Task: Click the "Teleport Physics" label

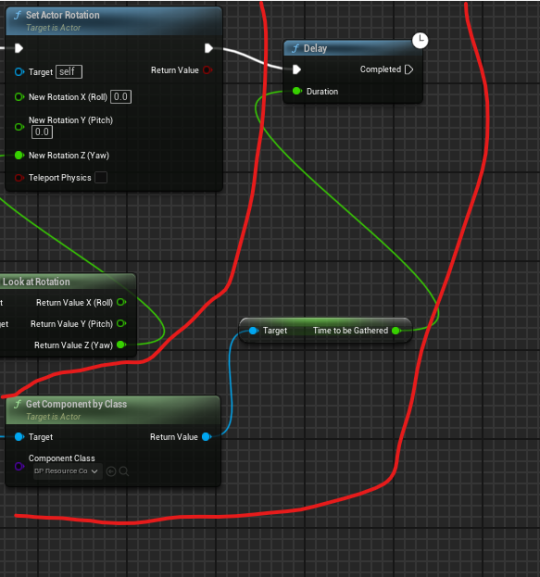Action: point(60,178)
